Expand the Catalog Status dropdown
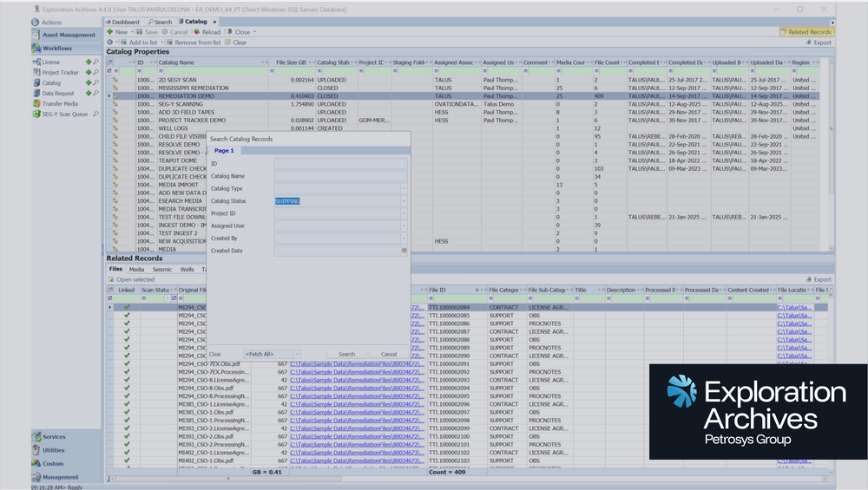This screenshot has width=868, height=490. click(404, 201)
